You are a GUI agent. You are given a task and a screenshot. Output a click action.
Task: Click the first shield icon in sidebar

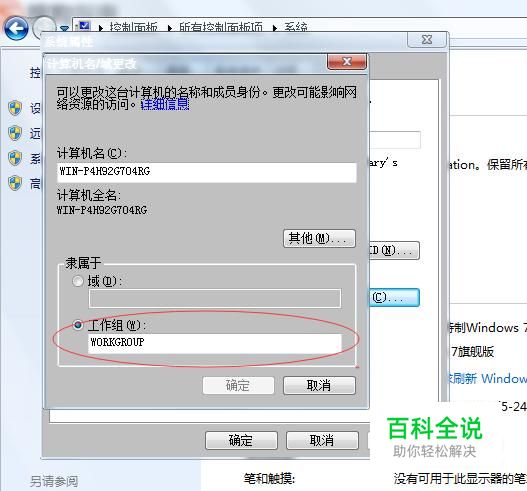click(x=15, y=108)
